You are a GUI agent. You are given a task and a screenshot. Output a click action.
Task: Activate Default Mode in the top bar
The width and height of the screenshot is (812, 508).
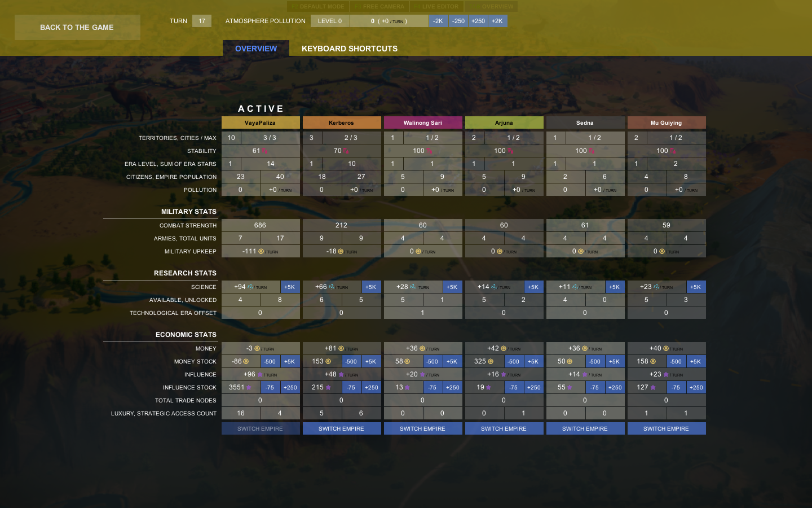tap(319, 6)
